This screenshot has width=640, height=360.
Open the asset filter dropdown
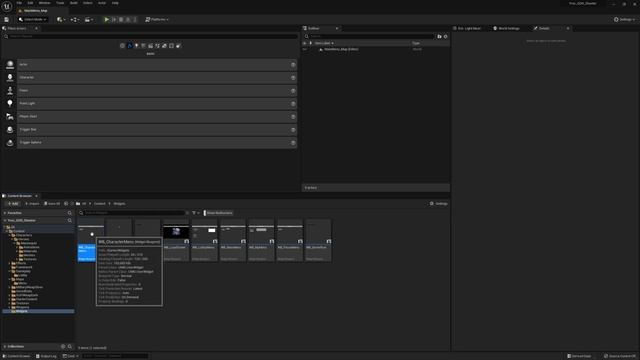tap(196, 213)
